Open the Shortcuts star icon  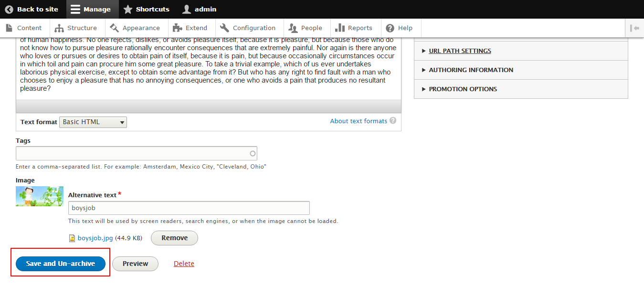pyautogui.click(x=127, y=9)
